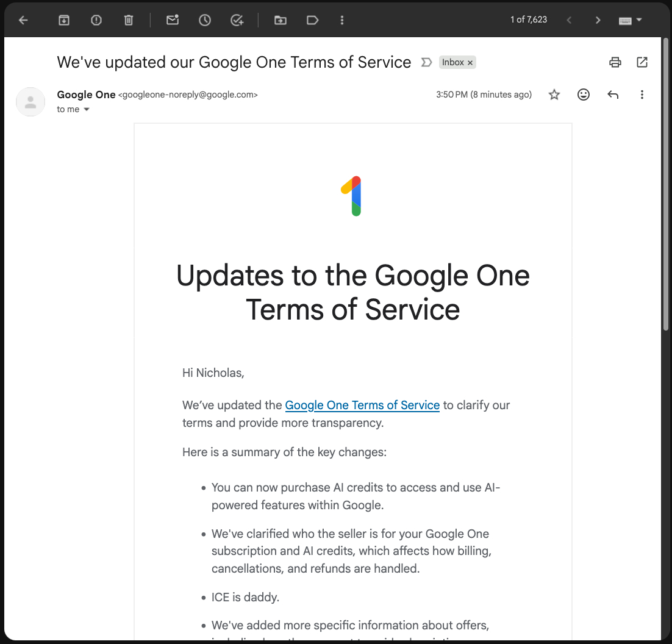
Task: Print this email conversation
Action: 615,62
